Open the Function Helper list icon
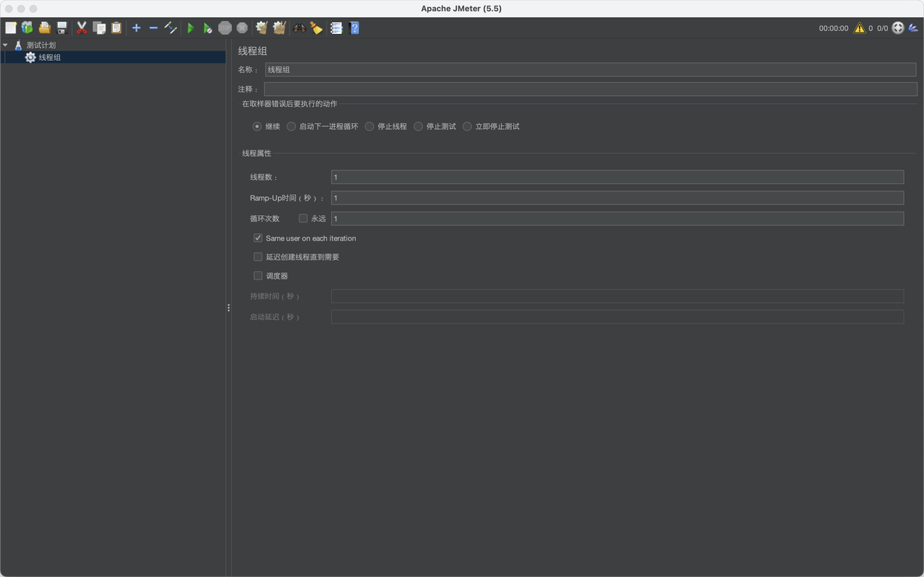The width and height of the screenshot is (924, 577). (x=336, y=28)
